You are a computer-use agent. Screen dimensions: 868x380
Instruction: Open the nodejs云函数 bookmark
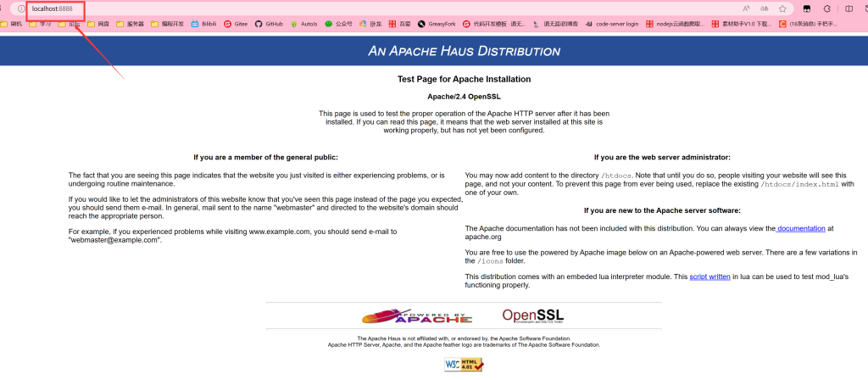point(676,25)
